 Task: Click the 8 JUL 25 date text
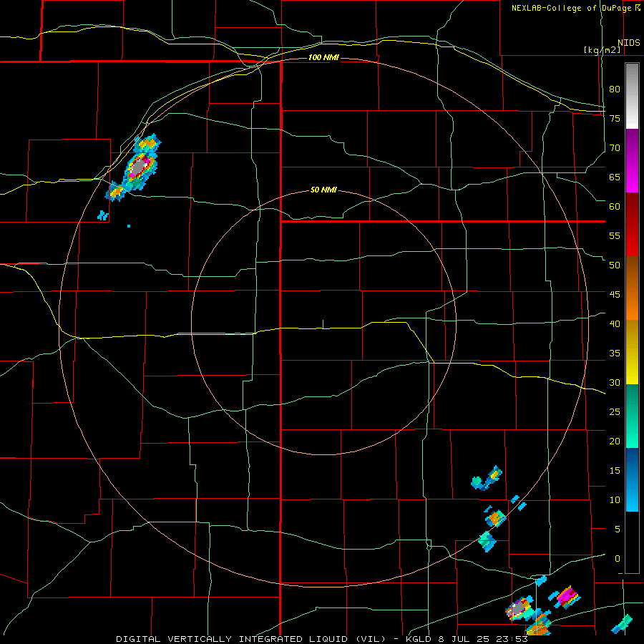[x=463, y=639]
